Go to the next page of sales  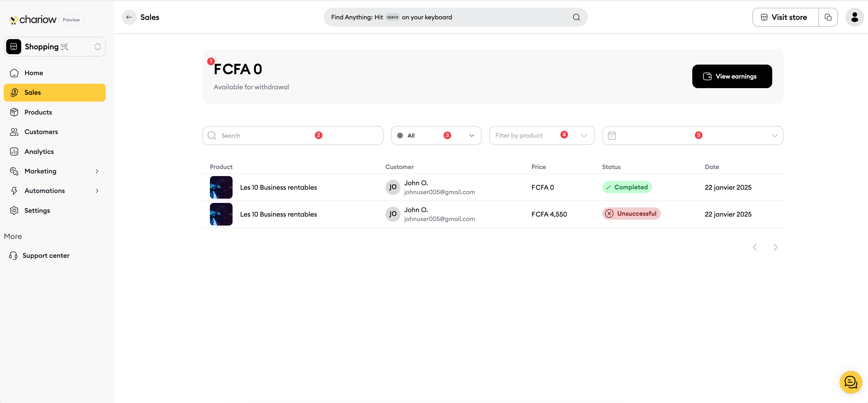click(775, 247)
